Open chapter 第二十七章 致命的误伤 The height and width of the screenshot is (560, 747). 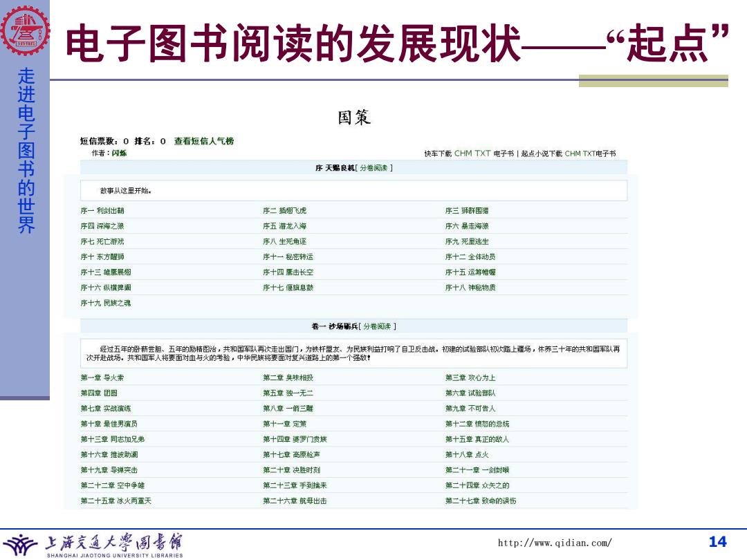pyautogui.click(x=480, y=501)
